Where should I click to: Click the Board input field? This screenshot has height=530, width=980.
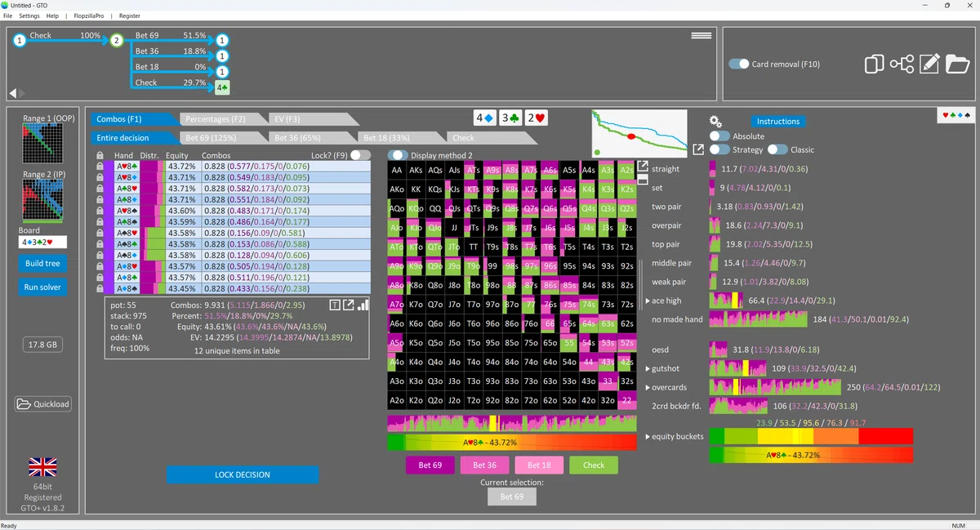[42, 243]
